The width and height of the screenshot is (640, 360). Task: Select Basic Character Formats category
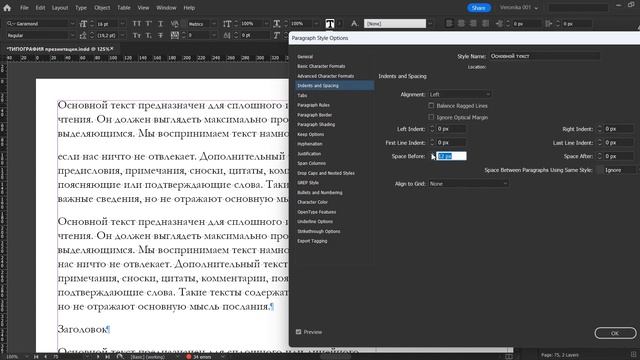[321, 66]
